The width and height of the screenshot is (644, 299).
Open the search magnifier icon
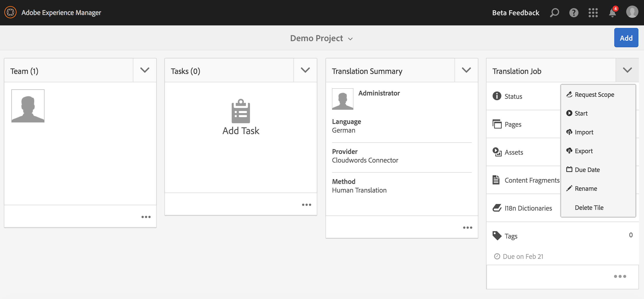point(554,12)
